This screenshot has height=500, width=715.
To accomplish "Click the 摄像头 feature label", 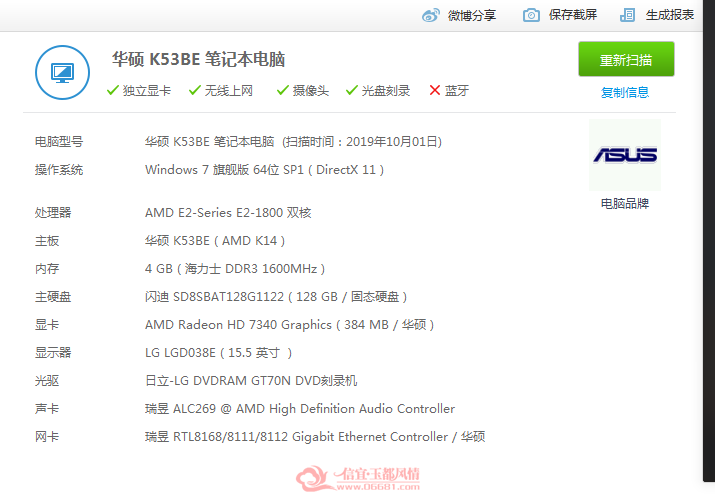I will click(311, 91).
